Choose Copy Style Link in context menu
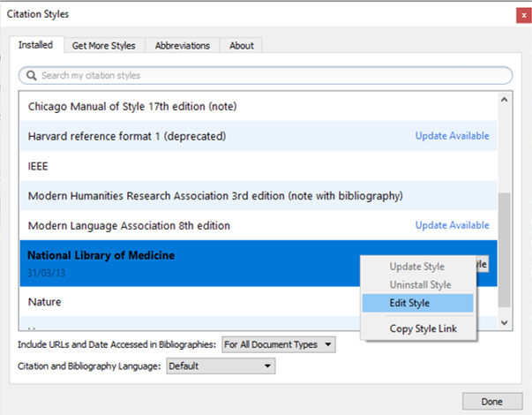This screenshot has height=415, width=532. (x=417, y=328)
